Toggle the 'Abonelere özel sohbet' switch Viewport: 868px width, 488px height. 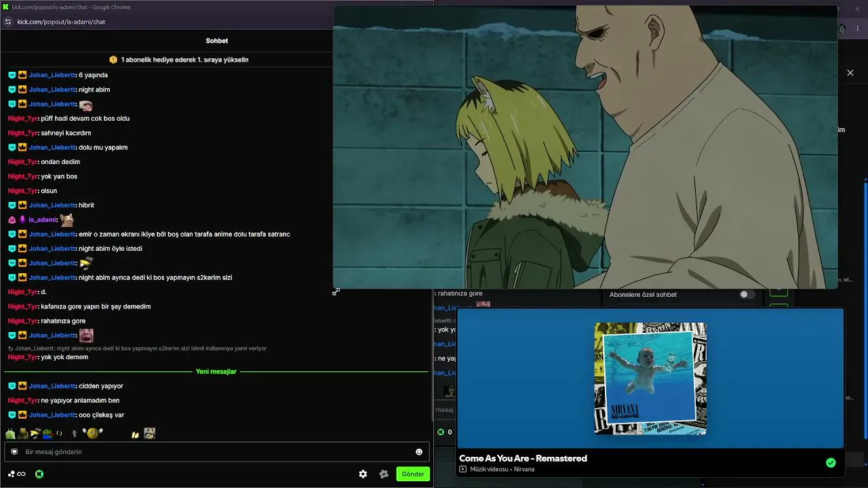click(747, 294)
